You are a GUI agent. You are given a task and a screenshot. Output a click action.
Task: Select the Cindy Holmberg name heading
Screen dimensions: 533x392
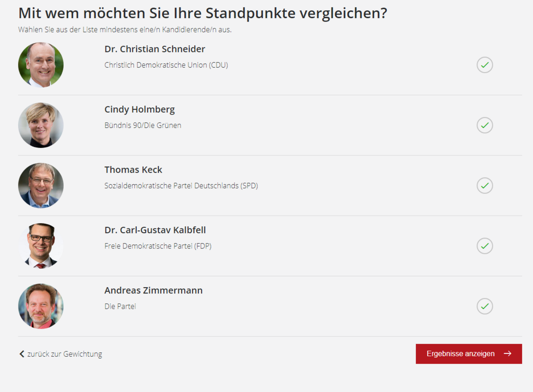(139, 109)
